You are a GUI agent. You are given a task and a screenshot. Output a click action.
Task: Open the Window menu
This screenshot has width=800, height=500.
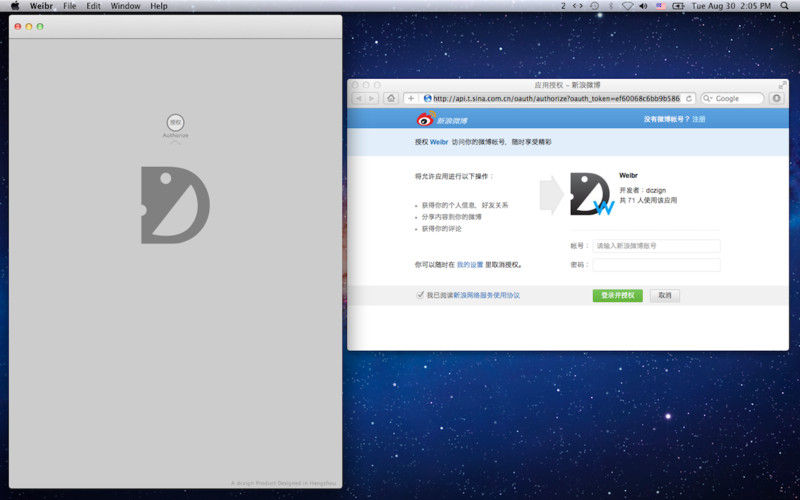126,6
